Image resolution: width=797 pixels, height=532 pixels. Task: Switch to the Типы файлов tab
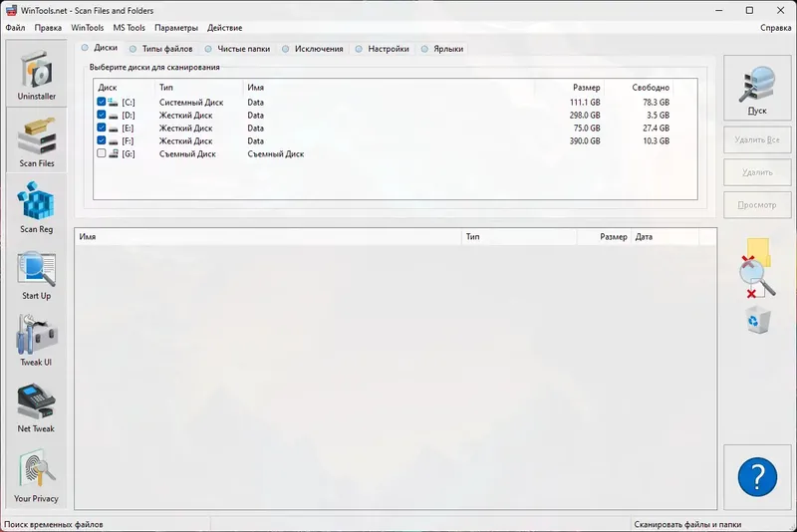click(x=161, y=49)
